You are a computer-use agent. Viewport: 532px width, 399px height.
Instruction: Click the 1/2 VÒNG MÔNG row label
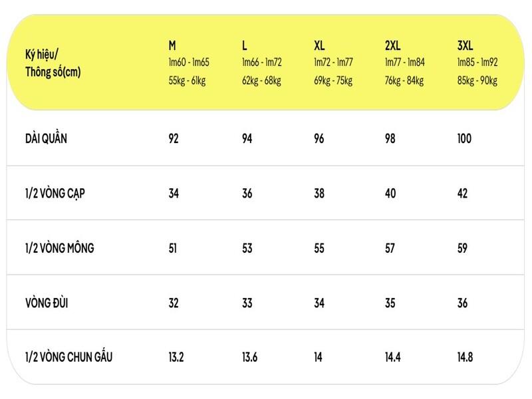[x=59, y=248]
